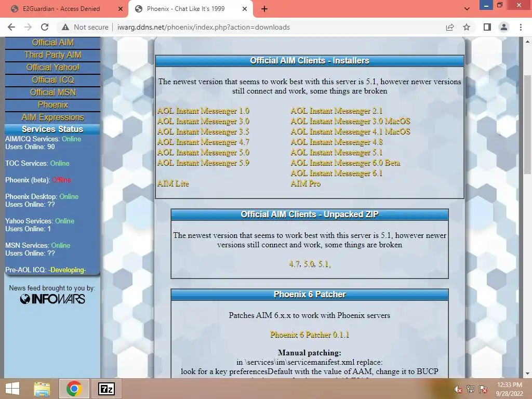Download AOL Instant Messenger 6.1

(337, 174)
